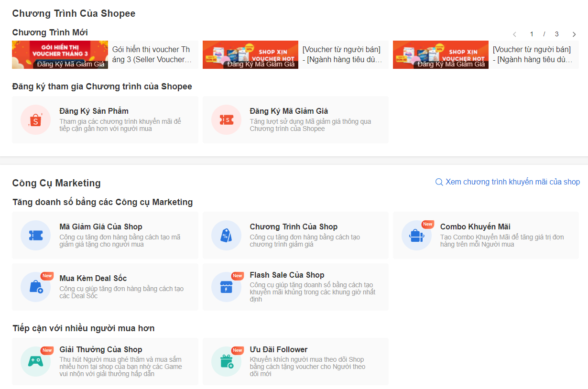
Task: Click the Đăng Ký Mã Giảm Giá voucher icon
Action: 226,120
